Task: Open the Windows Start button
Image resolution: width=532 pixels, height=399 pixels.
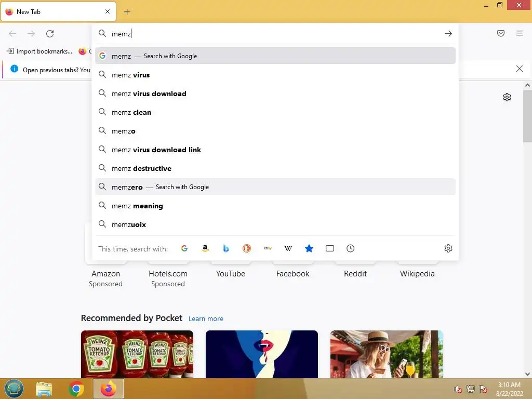Action: [x=14, y=389]
